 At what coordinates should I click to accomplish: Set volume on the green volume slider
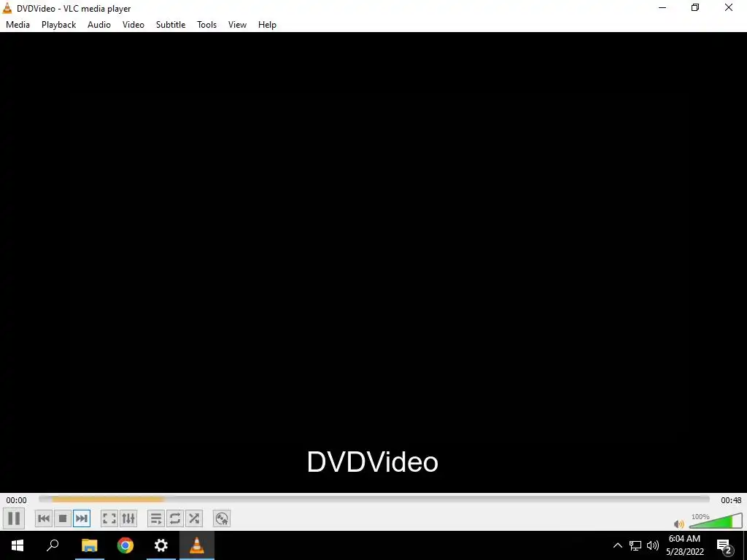click(716, 521)
